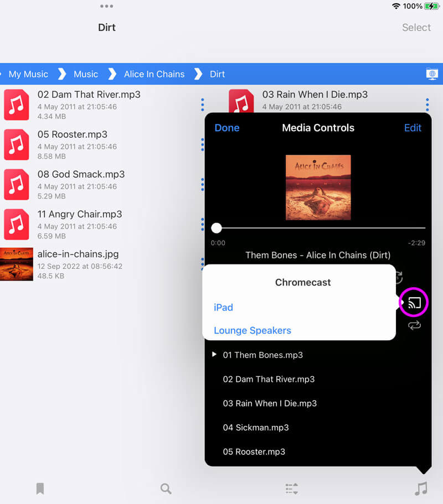This screenshot has height=504, width=443.
Task: Click the playback progress slider knob
Action: (x=217, y=228)
